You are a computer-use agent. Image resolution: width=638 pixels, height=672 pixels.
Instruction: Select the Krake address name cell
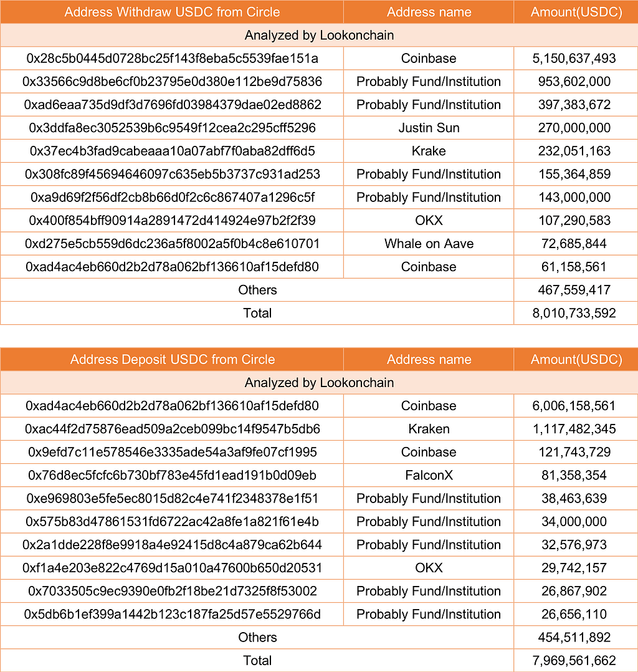point(429,151)
